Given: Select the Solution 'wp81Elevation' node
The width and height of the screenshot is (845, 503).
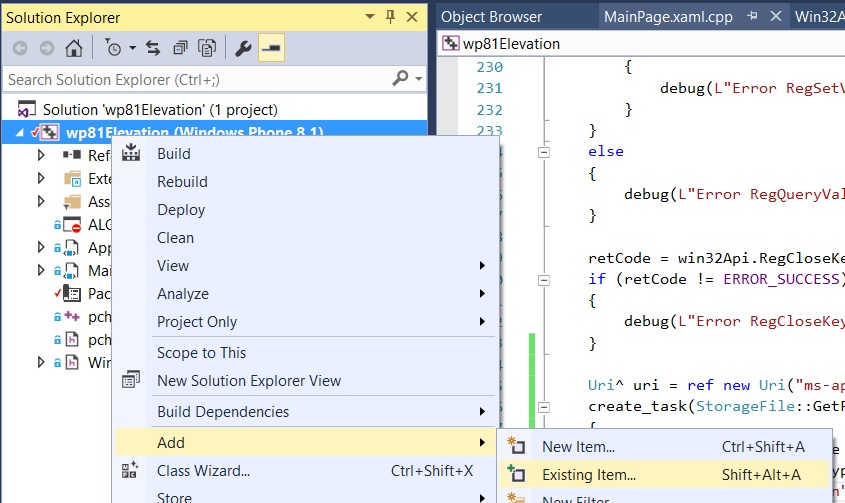Looking at the screenshot, I should [x=161, y=110].
